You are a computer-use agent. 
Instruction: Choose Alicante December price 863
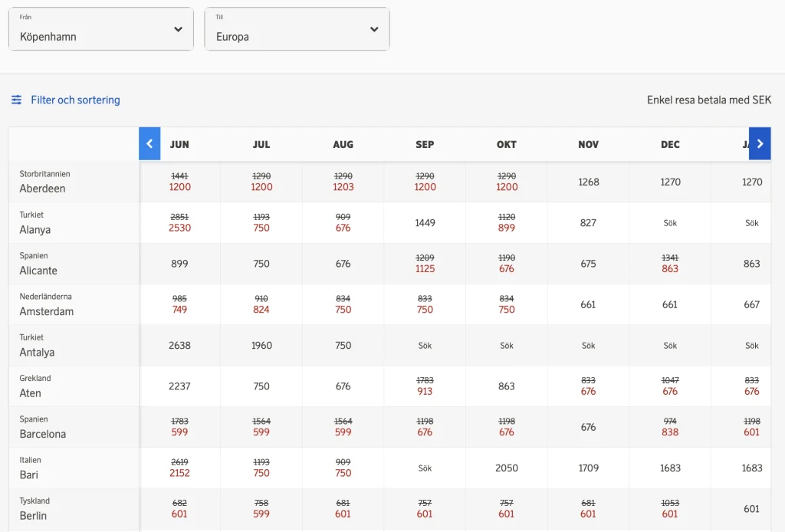[670, 269]
